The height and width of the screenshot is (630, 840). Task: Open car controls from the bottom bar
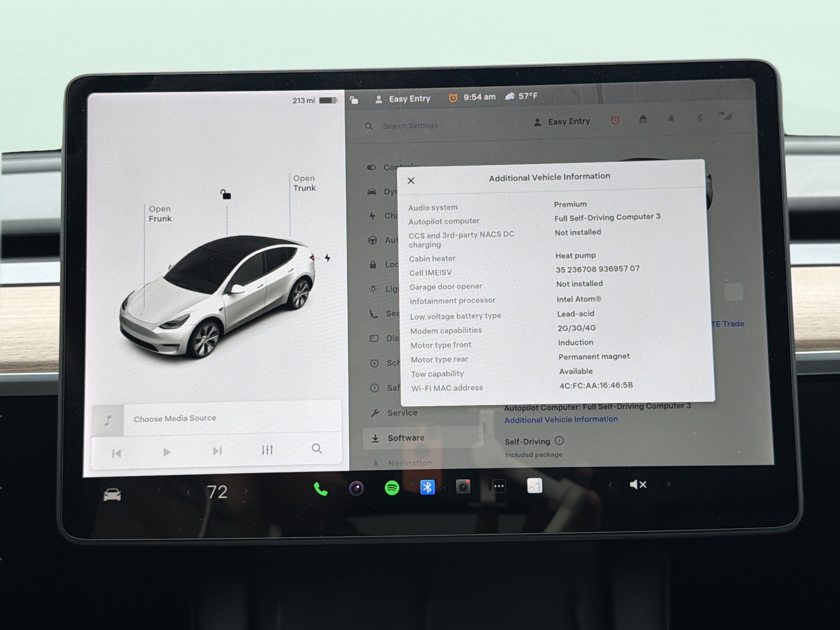(x=112, y=494)
